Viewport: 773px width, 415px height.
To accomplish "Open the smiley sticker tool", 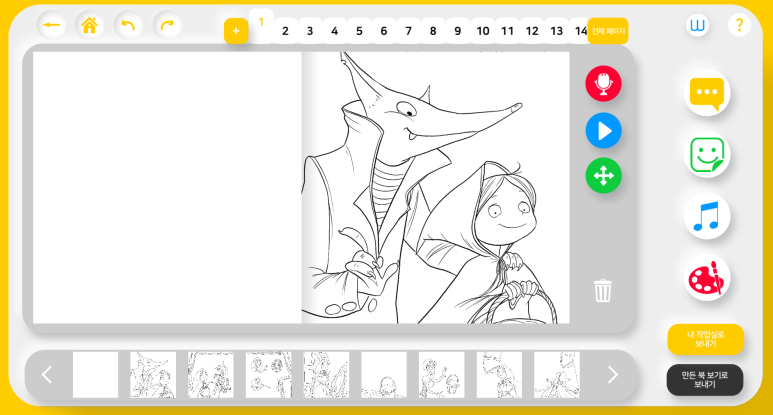I will (707, 155).
